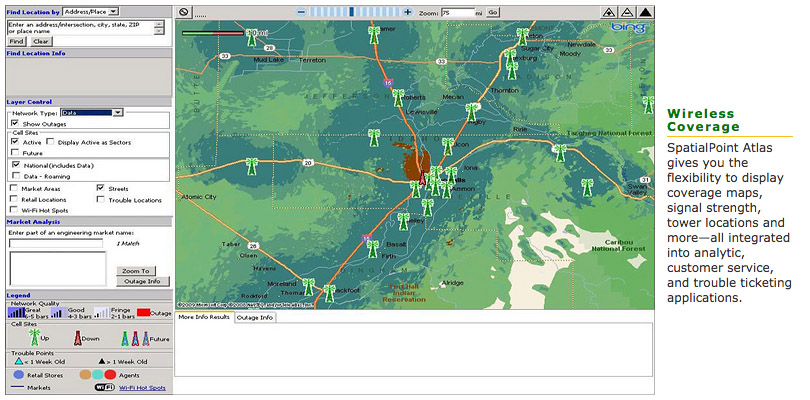Click address box scroll down arrow
810x400 pixels.
(x=160, y=31)
